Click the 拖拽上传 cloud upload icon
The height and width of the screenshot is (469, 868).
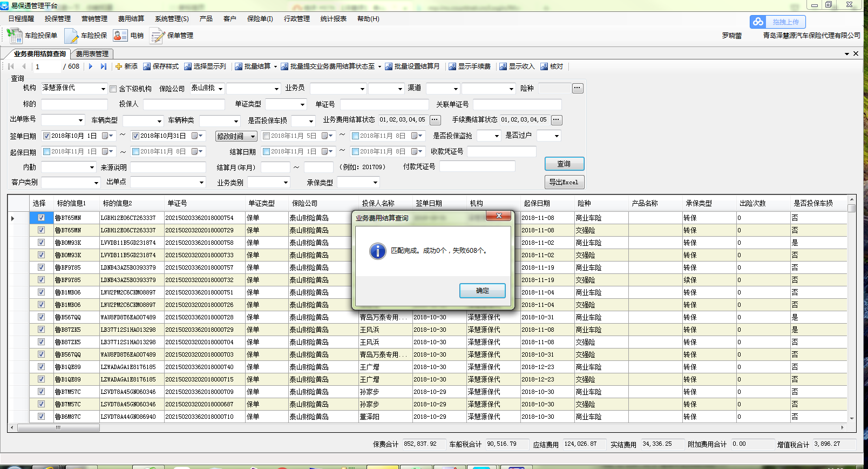[x=758, y=22]
